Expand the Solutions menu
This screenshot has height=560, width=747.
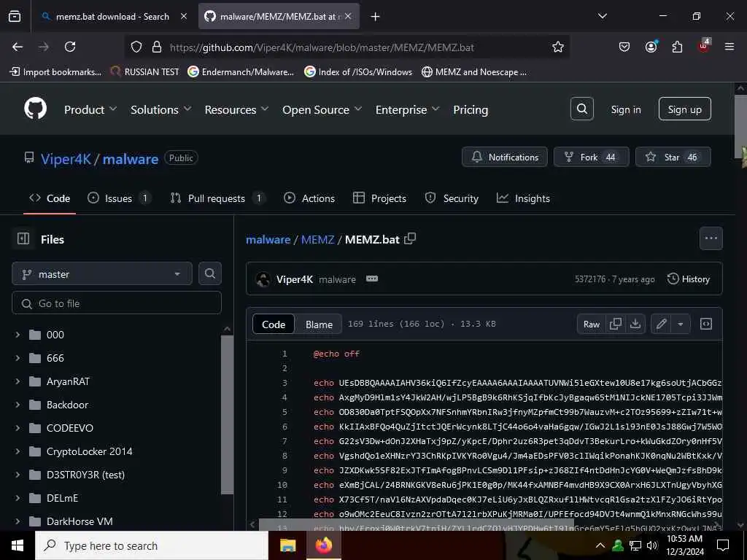(x=161, y=109)
